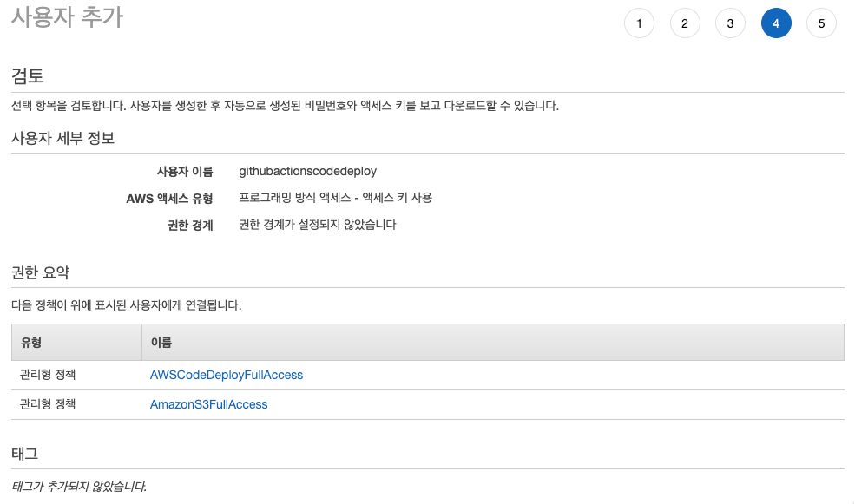This screenshot has height=504, width=855.
Task: Click the 이름 column header
Action: point(493,342)
